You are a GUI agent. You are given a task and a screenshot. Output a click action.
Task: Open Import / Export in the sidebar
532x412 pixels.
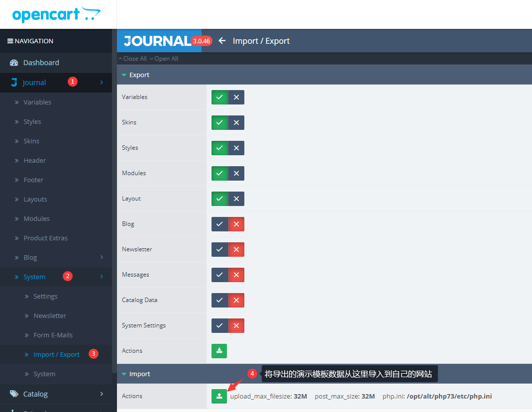[56, 354]
